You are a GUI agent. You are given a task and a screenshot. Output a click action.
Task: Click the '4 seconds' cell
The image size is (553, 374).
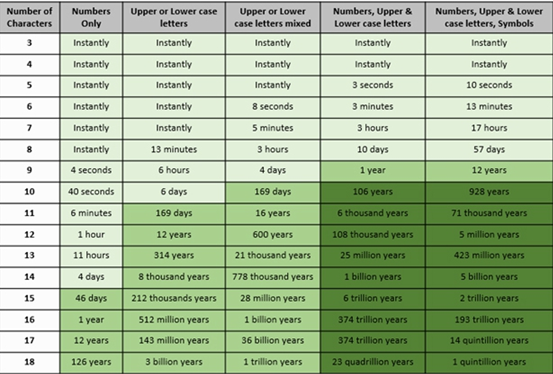91,170
